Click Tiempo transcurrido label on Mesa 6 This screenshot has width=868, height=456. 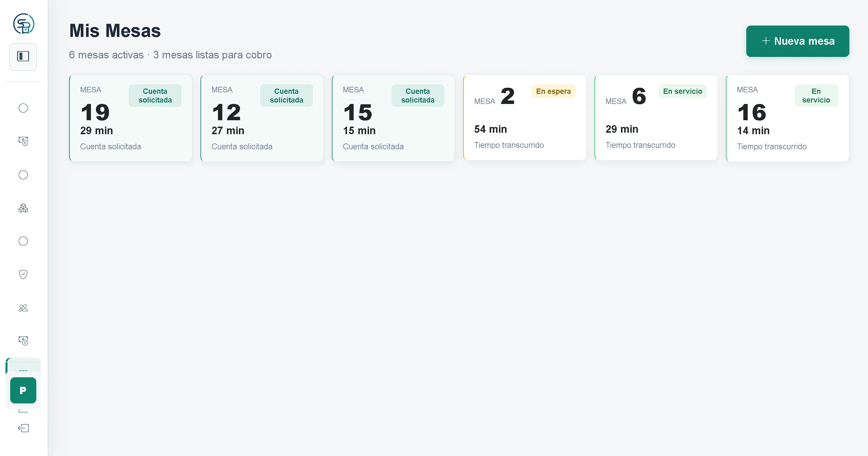pyautogui.click(x=640, y=145)
